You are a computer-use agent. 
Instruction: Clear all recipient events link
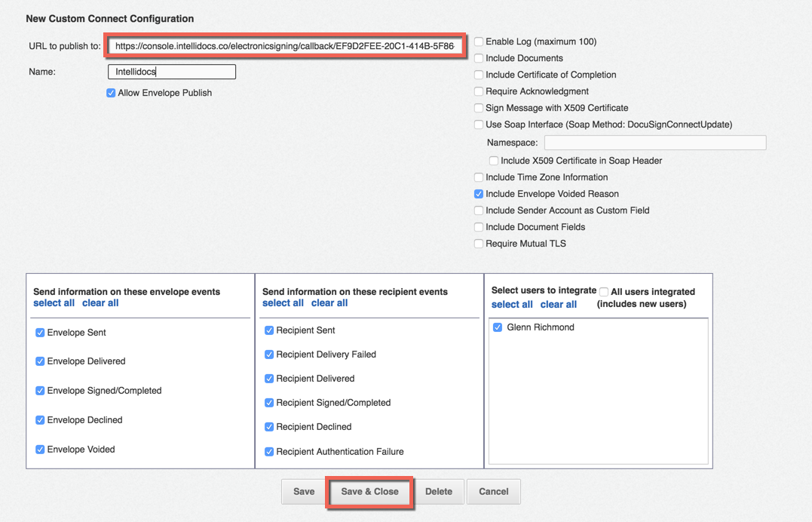click(x=329, y=303)
